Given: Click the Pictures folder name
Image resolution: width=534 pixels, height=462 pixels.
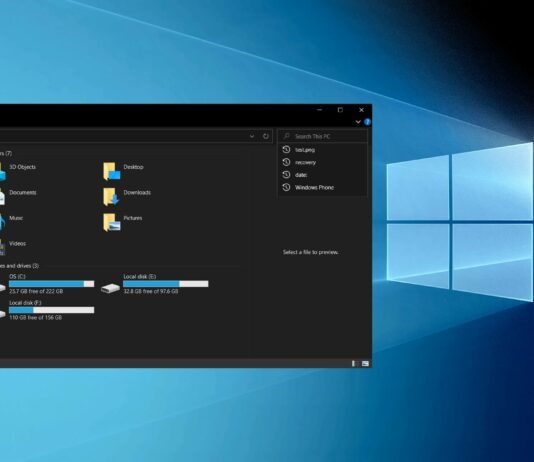Looking at the screenshot, I should [x=133, y=218].
